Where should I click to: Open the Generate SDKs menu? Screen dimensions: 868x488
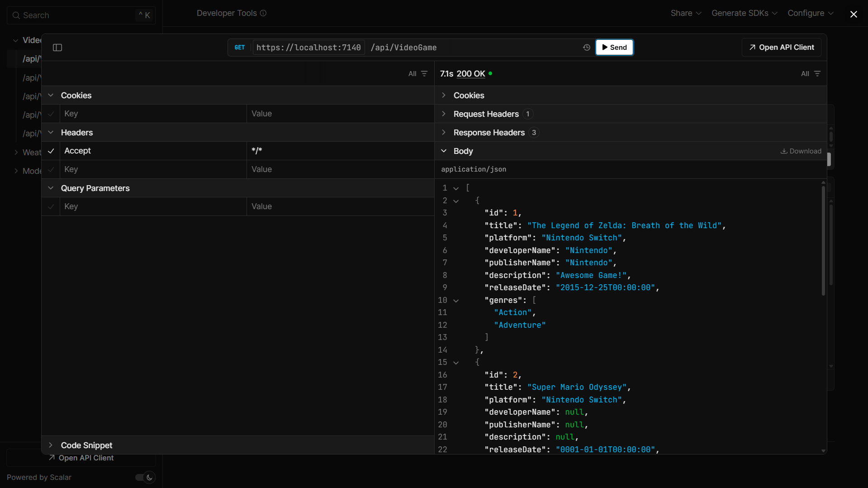[740, 13]
